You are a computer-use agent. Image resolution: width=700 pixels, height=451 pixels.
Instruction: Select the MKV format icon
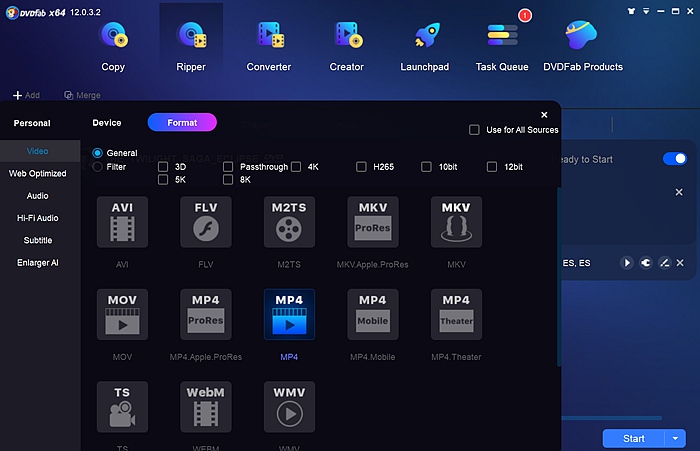pyautogui.click(x=457, y=222)
